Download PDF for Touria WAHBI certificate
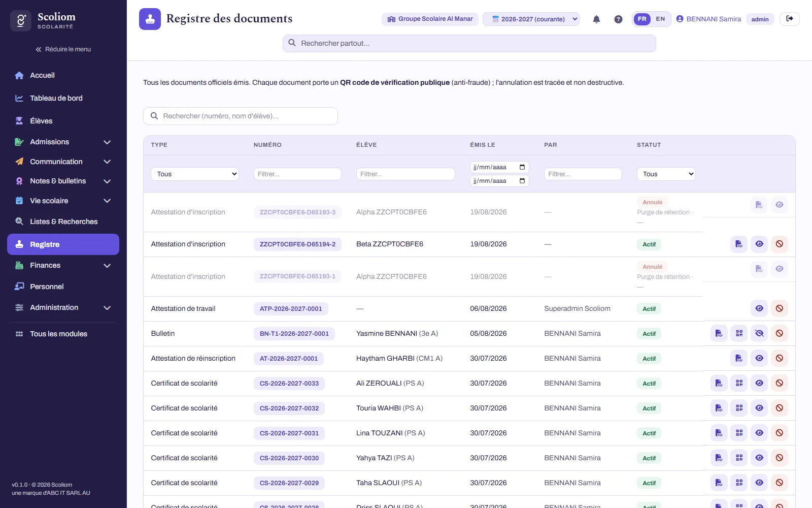 719,408
